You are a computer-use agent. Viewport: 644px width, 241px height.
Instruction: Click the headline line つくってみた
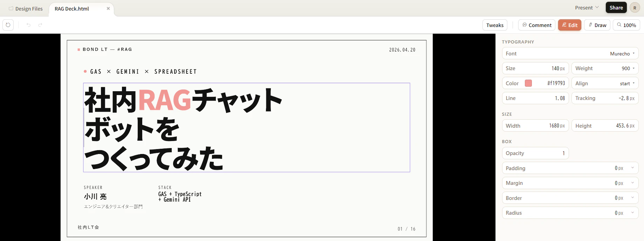pos(154,159)
